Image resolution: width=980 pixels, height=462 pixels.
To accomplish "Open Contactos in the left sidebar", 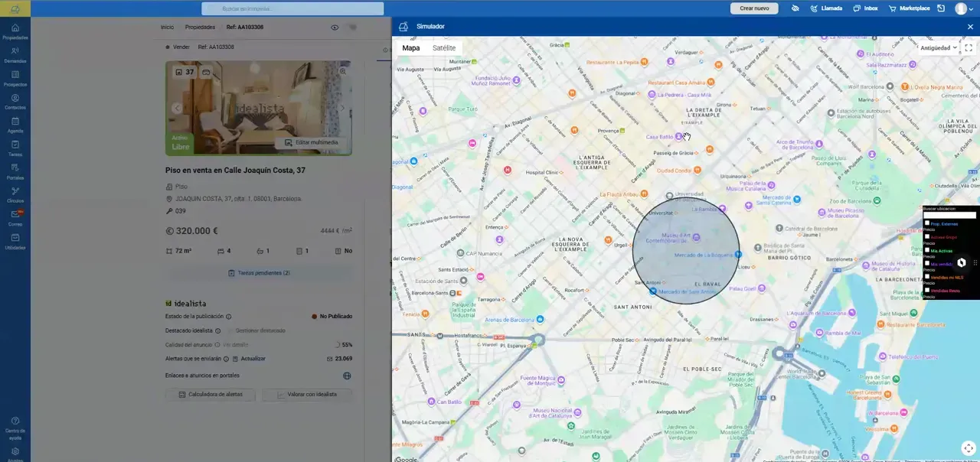I will click(x=15, y=102).
